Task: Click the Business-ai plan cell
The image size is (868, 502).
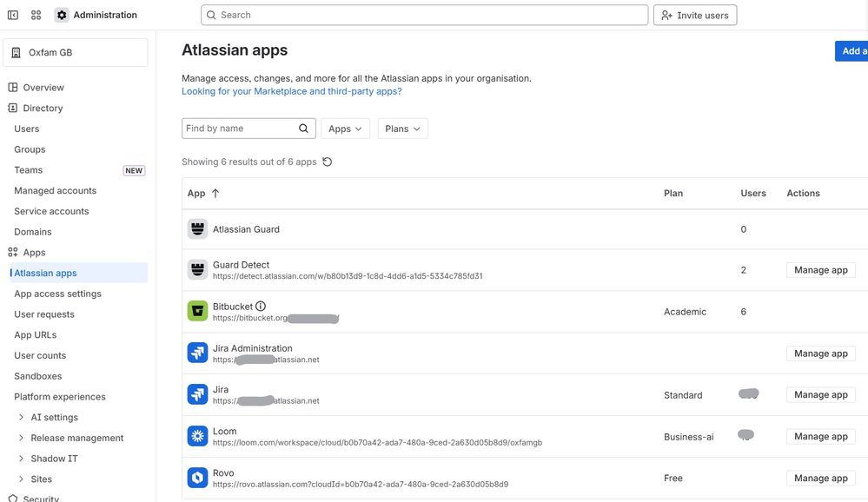Action: click(x=689, y=437)
